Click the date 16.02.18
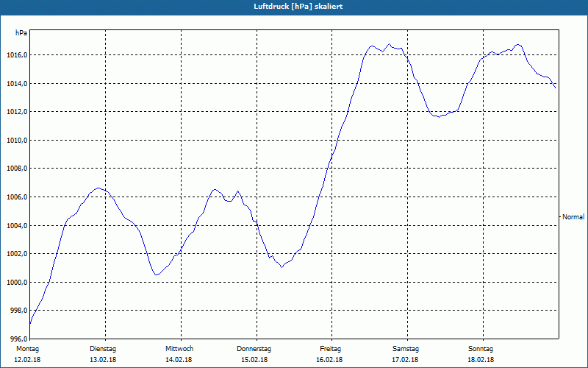 pyautogui.click(x=329, y=360)
